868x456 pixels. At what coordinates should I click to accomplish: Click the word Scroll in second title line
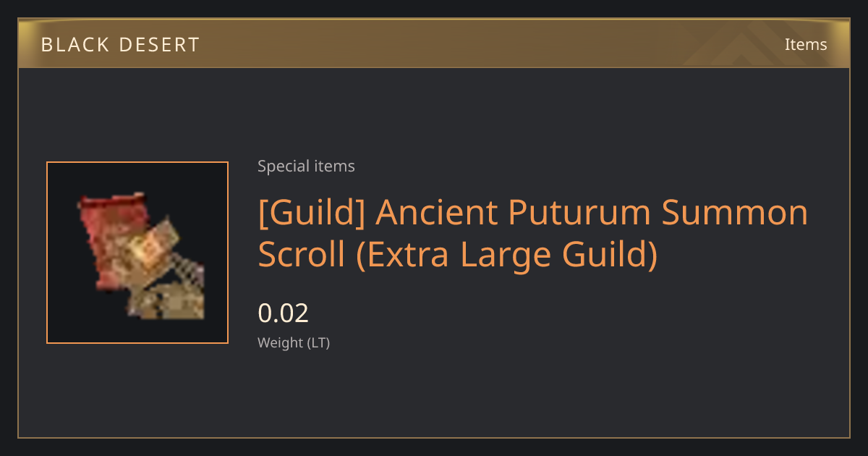click(302, 254)
